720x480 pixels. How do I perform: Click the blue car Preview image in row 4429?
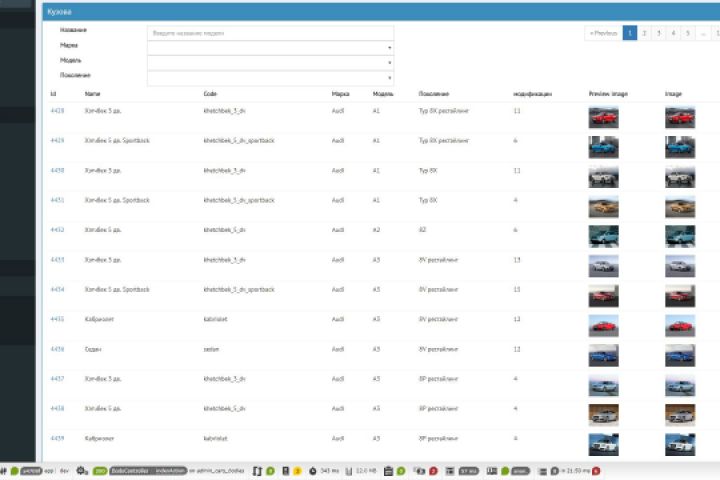603,147
